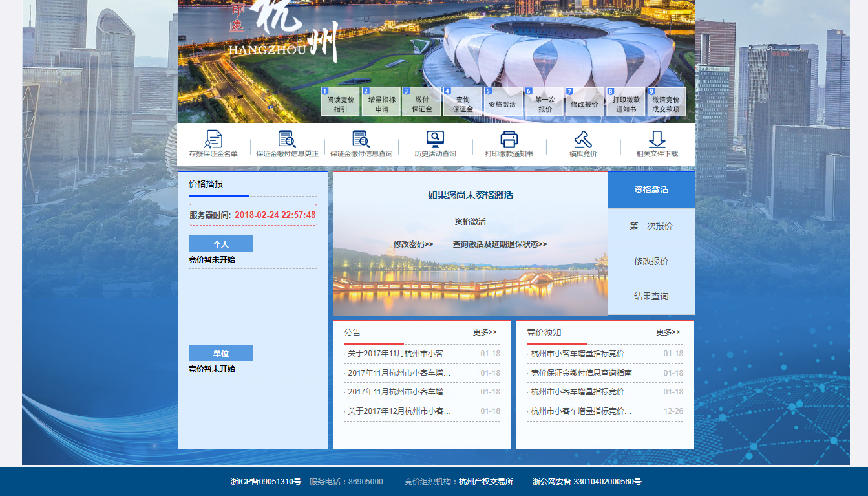The height and width of the screenshot is (496, 868).
Task: Select the 单位 price broadcast label
Action: coord(221,353)
